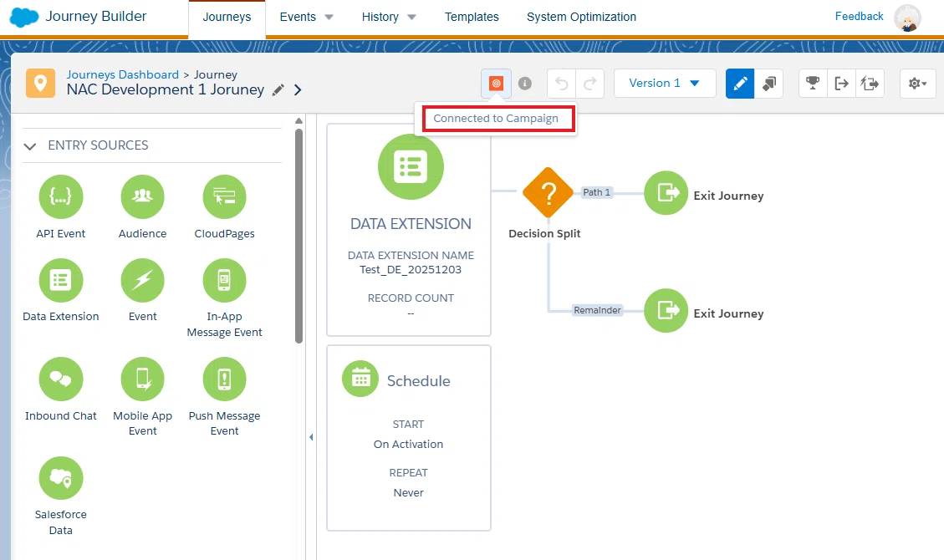Switch to blue pencil edit mode
The image size is (944, 560).
click(x=740, y=84)
